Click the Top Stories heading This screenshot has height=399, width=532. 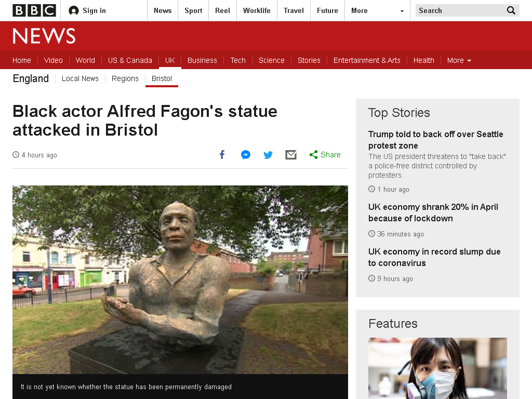point(399,113)
